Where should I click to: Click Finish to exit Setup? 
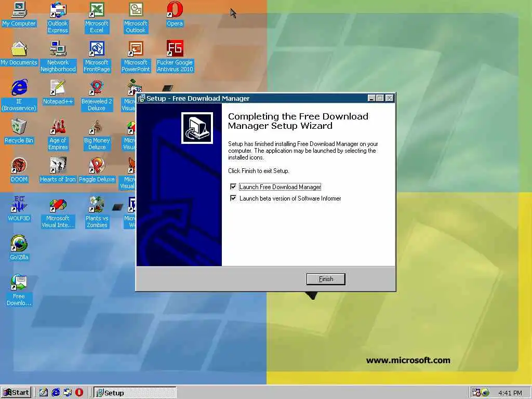326,279
